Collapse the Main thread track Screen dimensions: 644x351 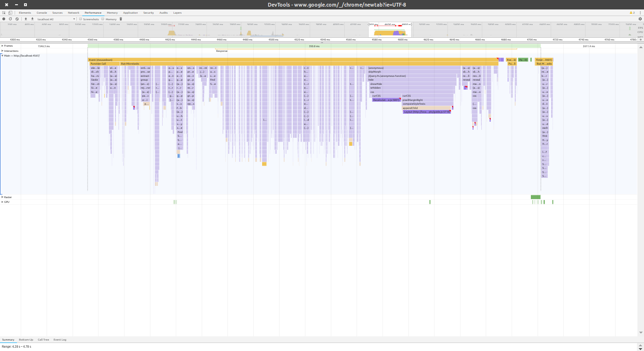[x=2, y=56]
